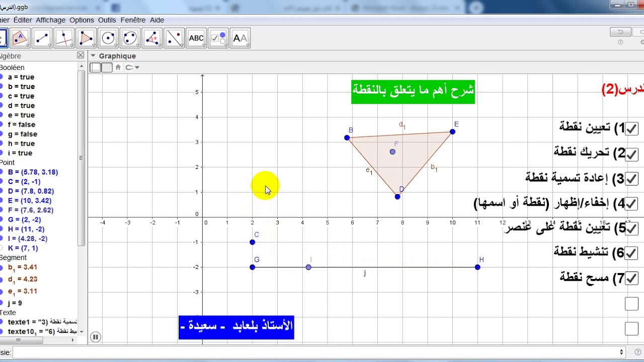Viewport: 644px width, 362px height.
Task: Uncheck checkbox 4 إخفاء/إظهار
Action: coord(631,204)
